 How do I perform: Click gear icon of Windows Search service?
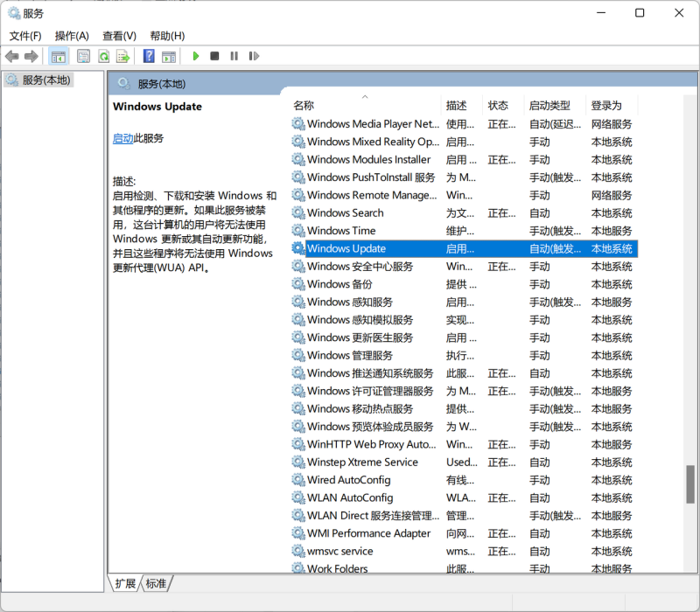[x=297, y=212]
